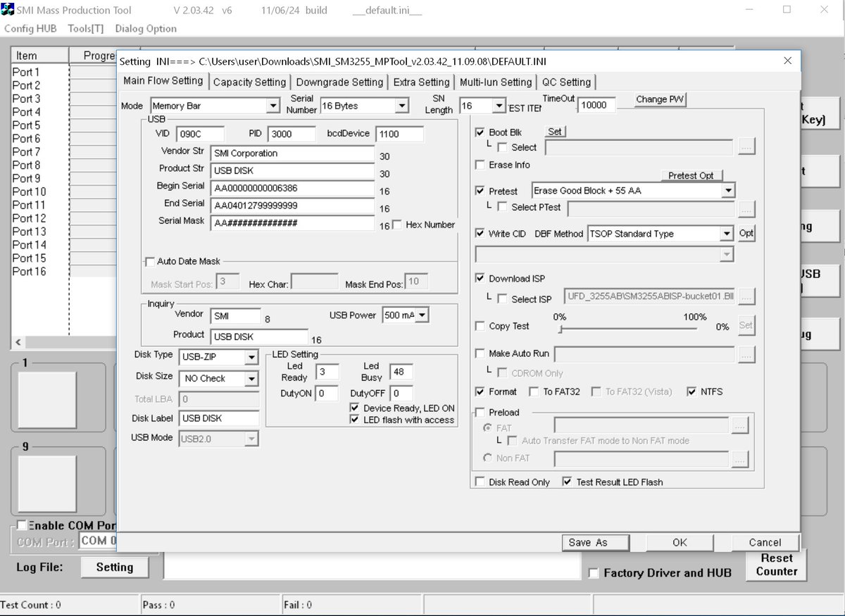
Task: Enable Disk Read Only checkbox
Action: [480, 482]
